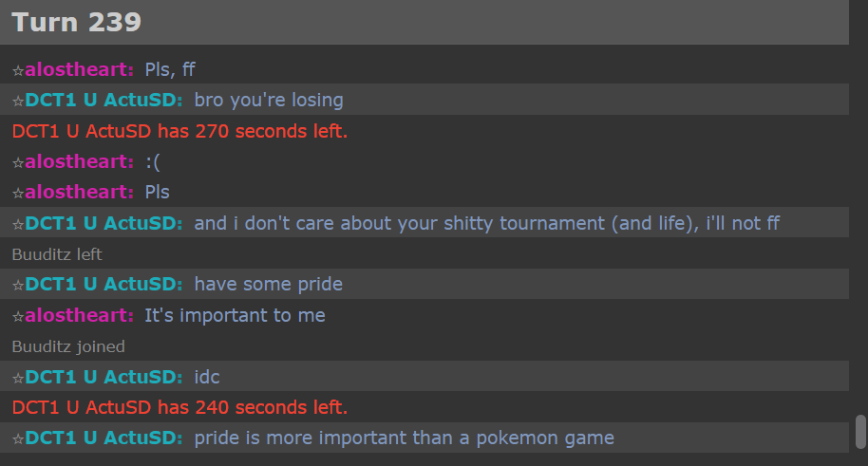Select the star icon on the 'have some pride' line
The height and width of the screenshot is (466, 868).
[18, 285]
